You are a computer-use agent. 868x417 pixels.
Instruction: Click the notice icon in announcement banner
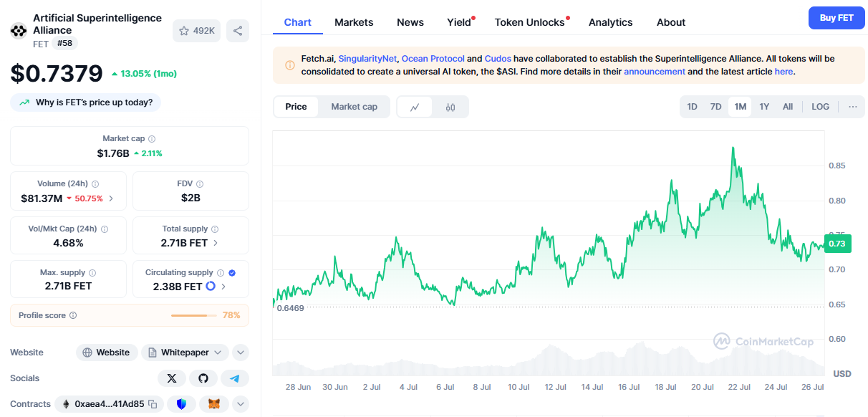(x=290, y=65)
